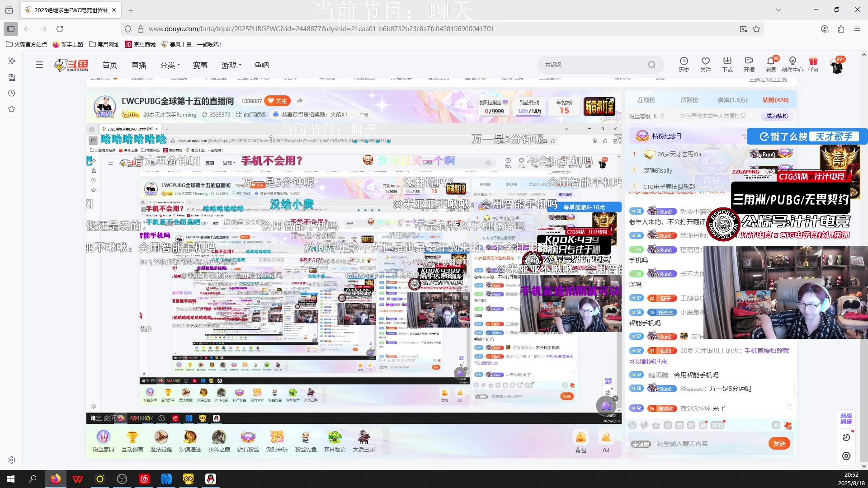Open the 关注 heart icon in header
The height and width of the screenshot is (488, 868).
(x=706, y=65)
